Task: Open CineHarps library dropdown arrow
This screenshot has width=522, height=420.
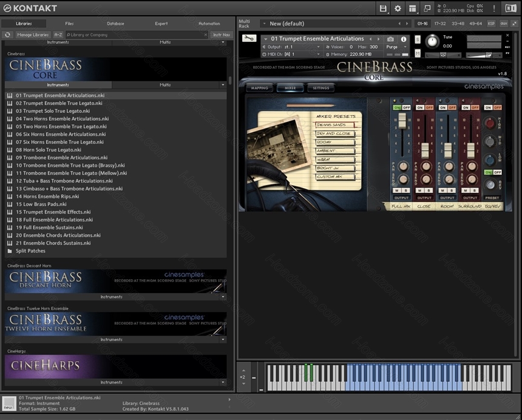Action: (223, 382)
